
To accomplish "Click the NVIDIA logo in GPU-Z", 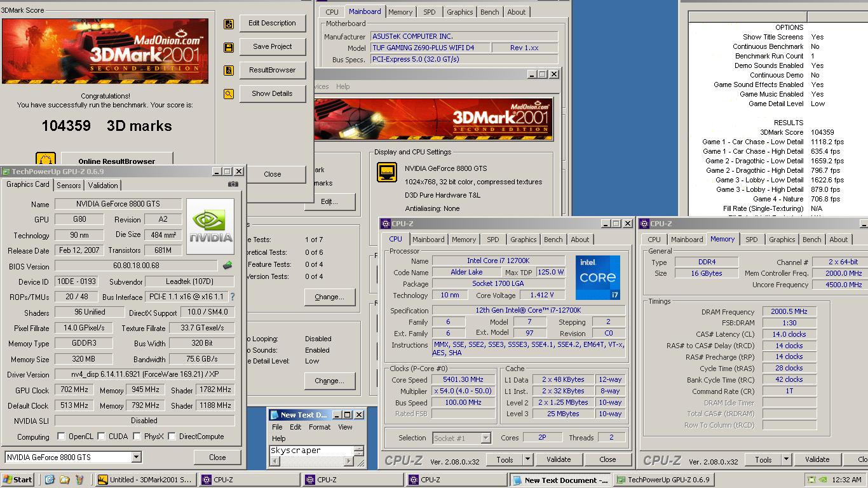I will (x=211, y=227).
